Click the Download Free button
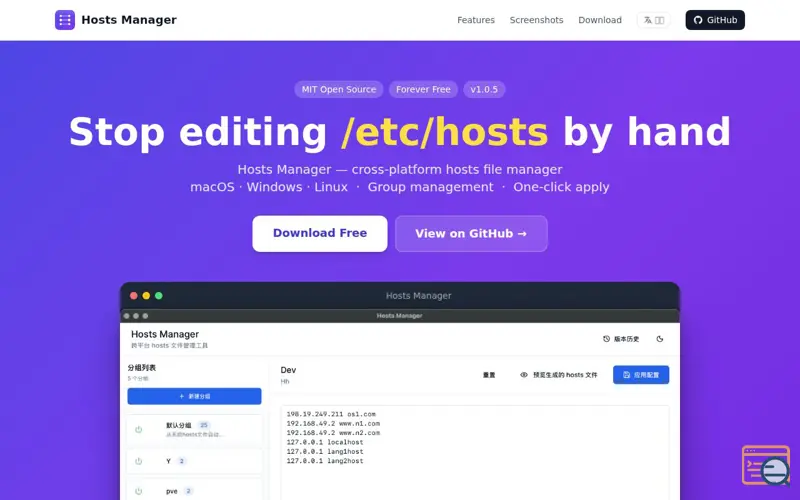The width and height of the screenshot is (800, 500). point(320,233)
